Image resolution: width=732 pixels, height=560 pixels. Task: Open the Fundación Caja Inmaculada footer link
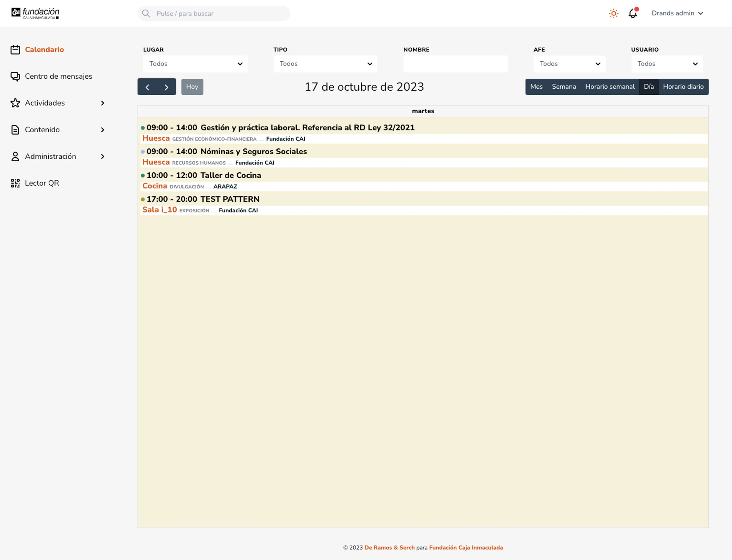(466, 547)
